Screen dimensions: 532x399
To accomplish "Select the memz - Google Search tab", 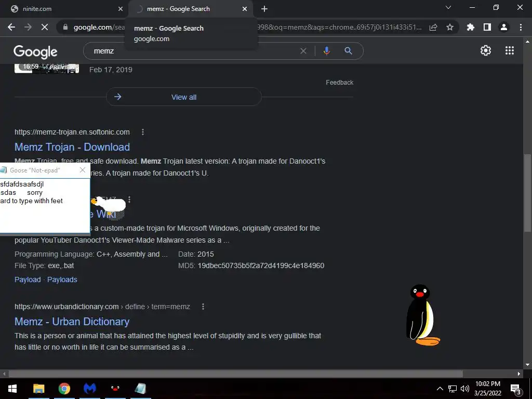I will [190, 9].
